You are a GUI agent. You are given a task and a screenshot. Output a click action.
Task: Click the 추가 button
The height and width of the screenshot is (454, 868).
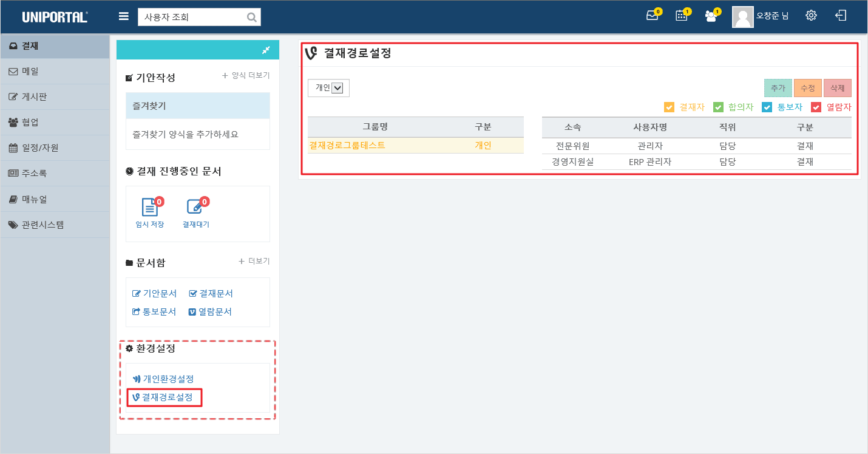(778, 88)
